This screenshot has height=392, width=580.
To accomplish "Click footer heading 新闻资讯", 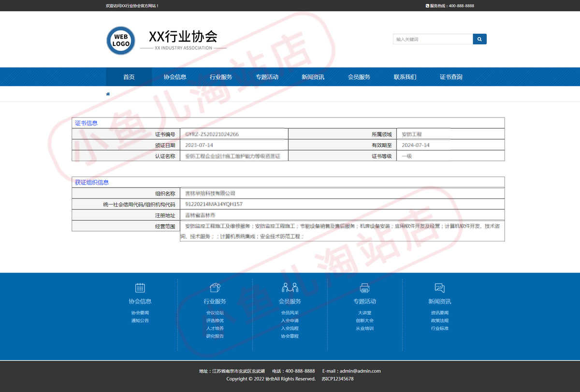I will pyautogui.click(x=439, y=301).
